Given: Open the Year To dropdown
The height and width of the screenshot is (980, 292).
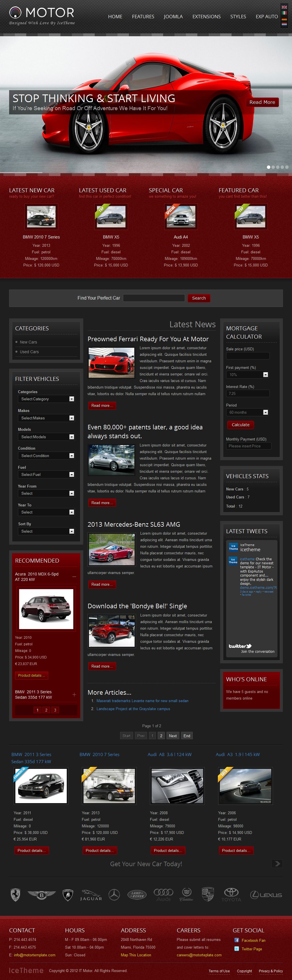Looking at the screenshot, I should (46, 512).
